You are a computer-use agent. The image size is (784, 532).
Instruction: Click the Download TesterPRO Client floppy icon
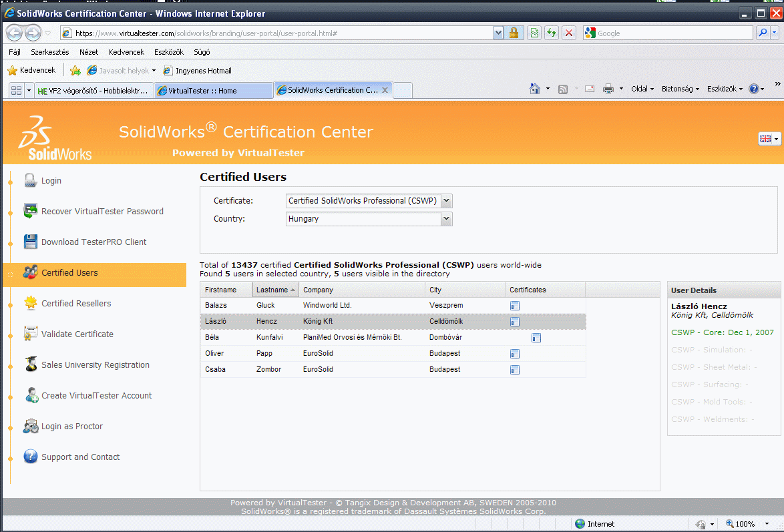click(x=30, y=242)
